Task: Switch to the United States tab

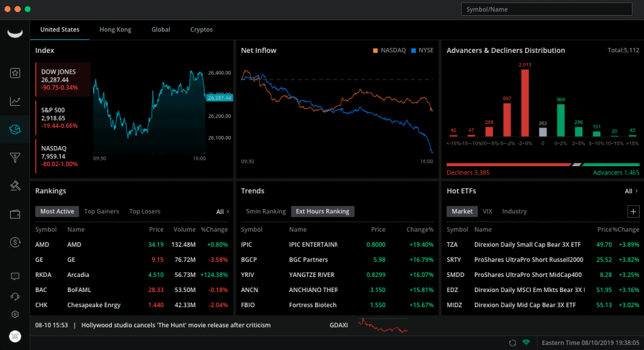Action: click(60, 30)
